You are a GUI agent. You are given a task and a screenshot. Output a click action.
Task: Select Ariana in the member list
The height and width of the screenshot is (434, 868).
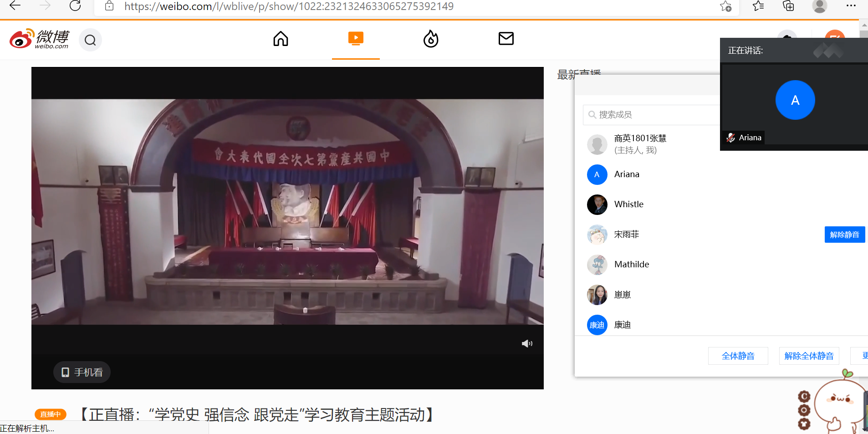627,174
